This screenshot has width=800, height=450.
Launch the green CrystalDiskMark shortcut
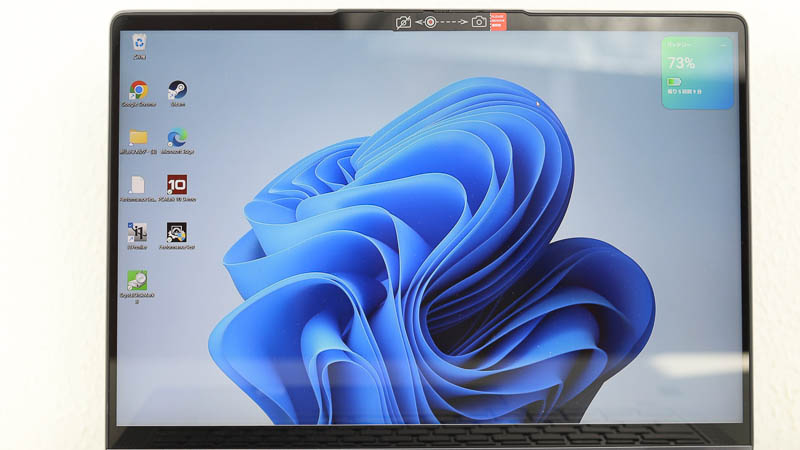point(137,280)
